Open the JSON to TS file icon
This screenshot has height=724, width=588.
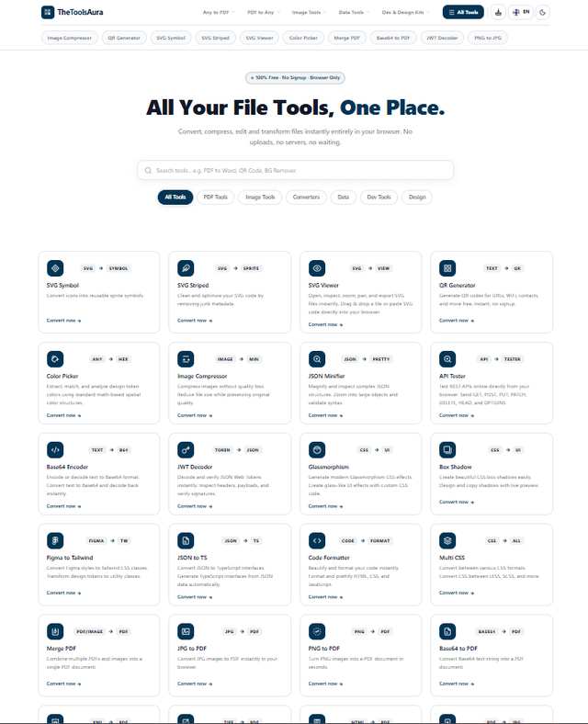click(186, 540)
